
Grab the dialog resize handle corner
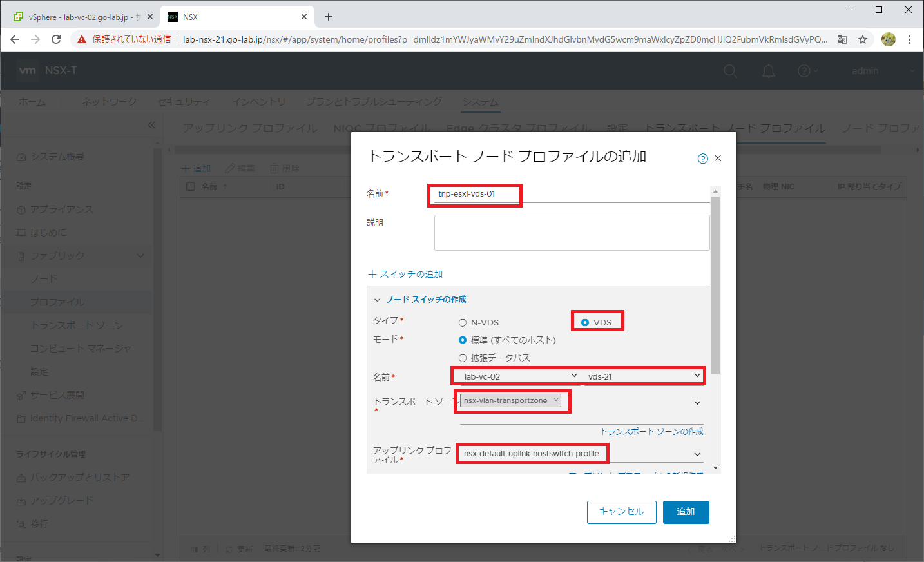[732, 539]
